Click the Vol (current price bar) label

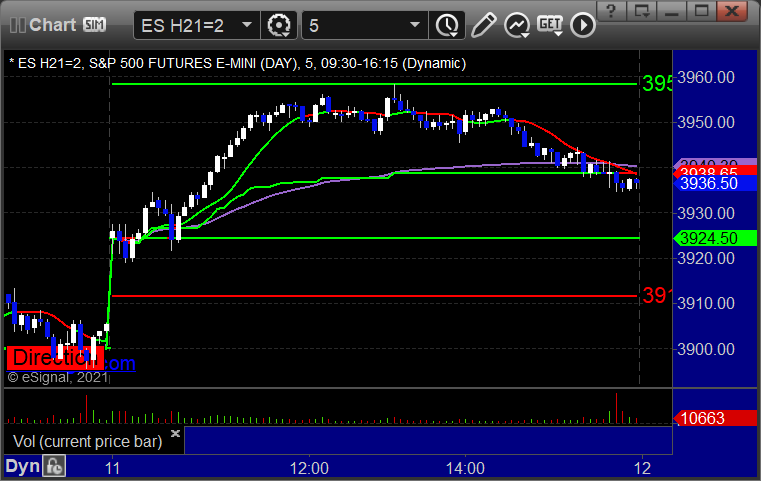tap(87, 441)
